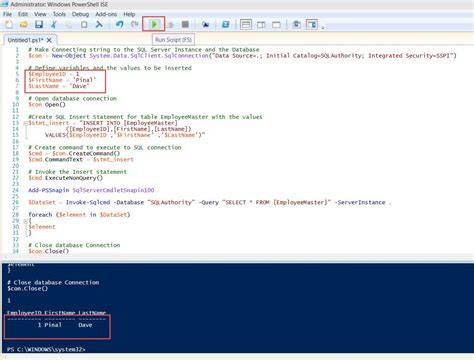474x360 pixels.
Task: Click the '# Open database connection' comment
Action: [x=72, y=99]
